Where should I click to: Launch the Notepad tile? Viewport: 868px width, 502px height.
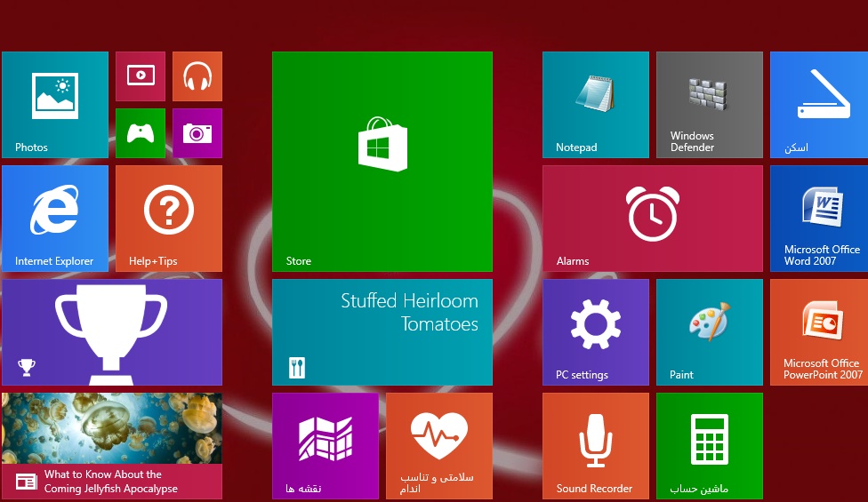click(x=596, y=105)
